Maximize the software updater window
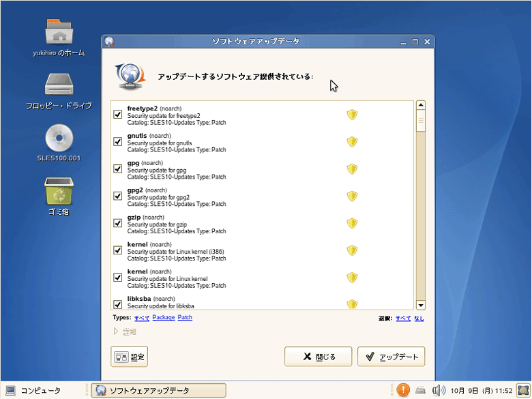 tap(415, 42)
